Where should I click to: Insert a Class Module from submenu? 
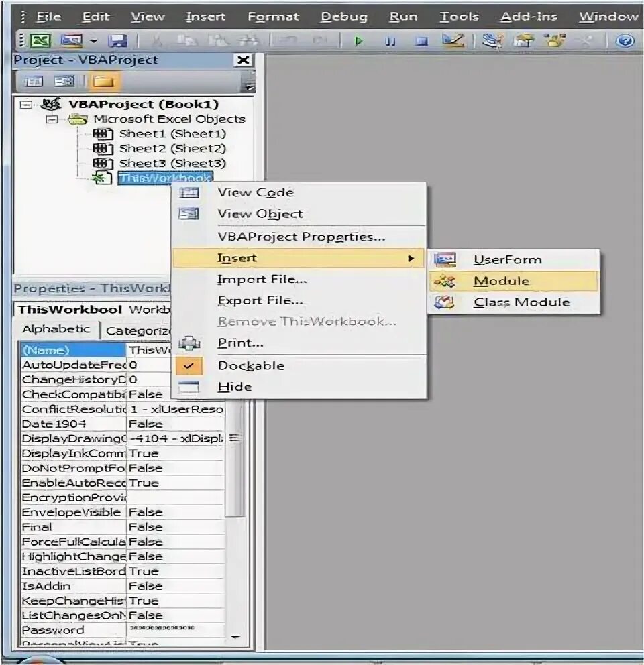514,302
